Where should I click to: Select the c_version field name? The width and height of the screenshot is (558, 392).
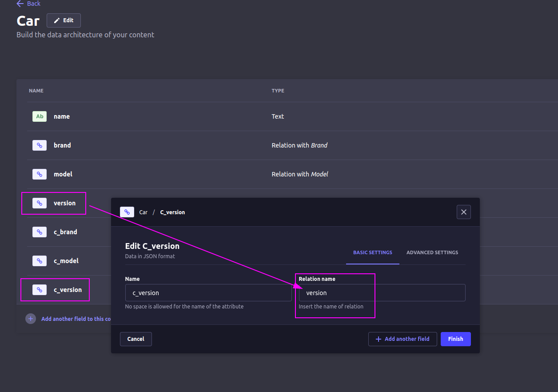coord(68,290)
